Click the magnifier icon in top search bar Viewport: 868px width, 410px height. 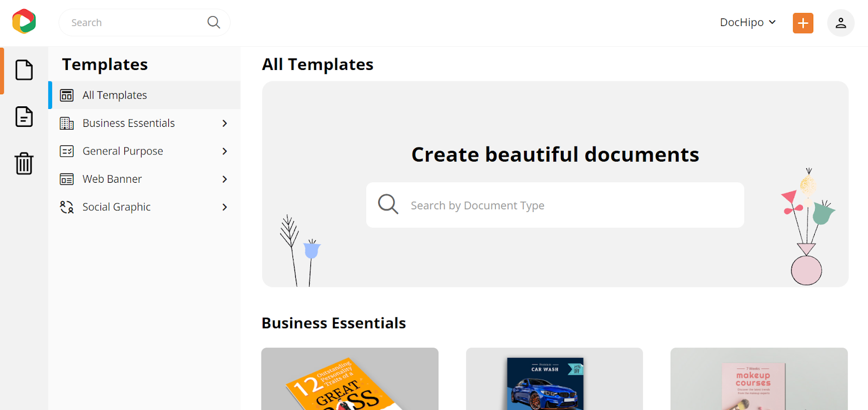pyautogui.click(x=214, y=22)
